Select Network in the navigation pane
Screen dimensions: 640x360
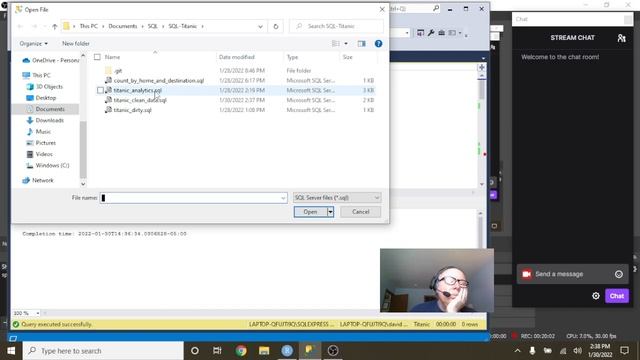click(x=38, y=180)
